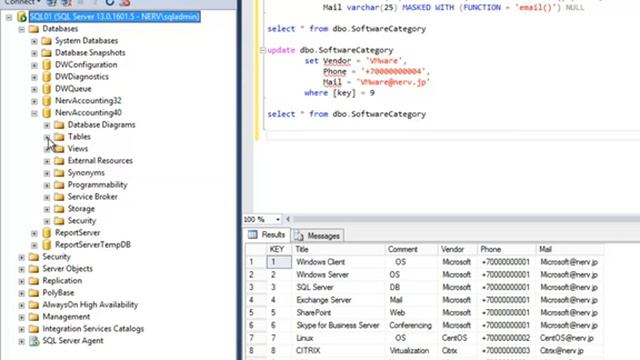
Task: Click the Management folder icon
Action: click(x=34, y=317)
